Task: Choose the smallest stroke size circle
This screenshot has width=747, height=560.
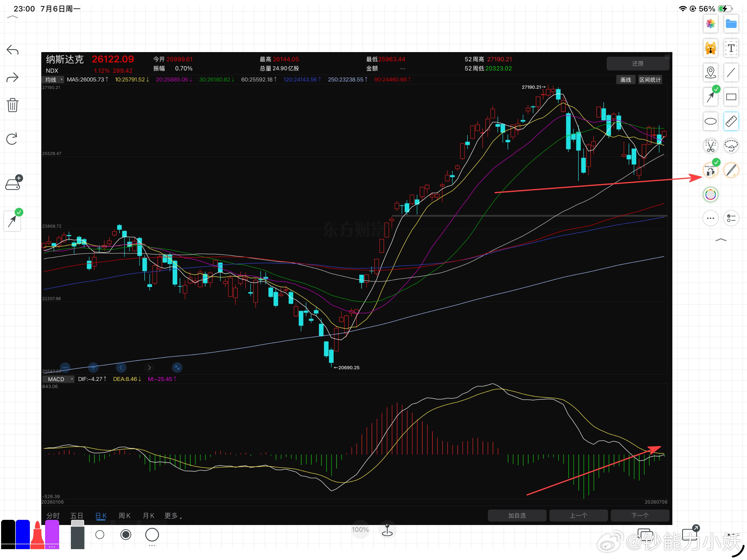Action: point(100,535)
